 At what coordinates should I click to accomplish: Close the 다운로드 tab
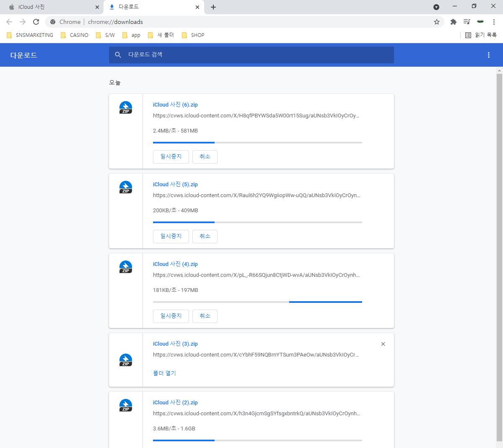197,7
